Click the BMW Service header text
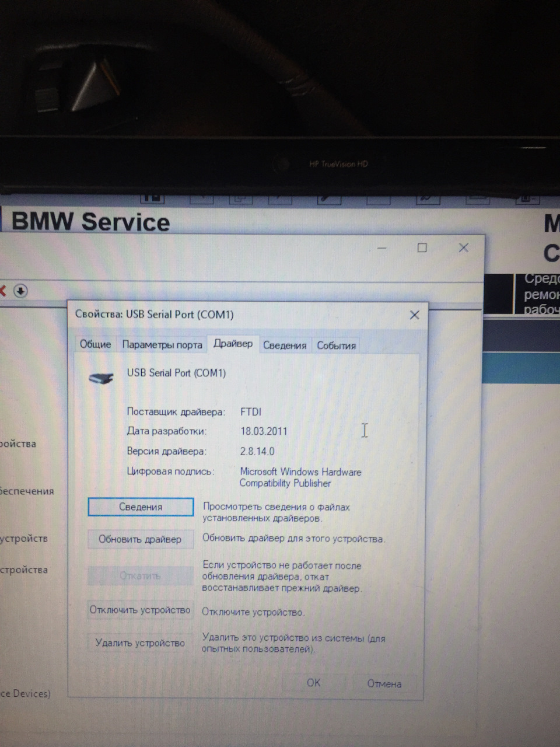560x747 pixels. pos(90,222)
